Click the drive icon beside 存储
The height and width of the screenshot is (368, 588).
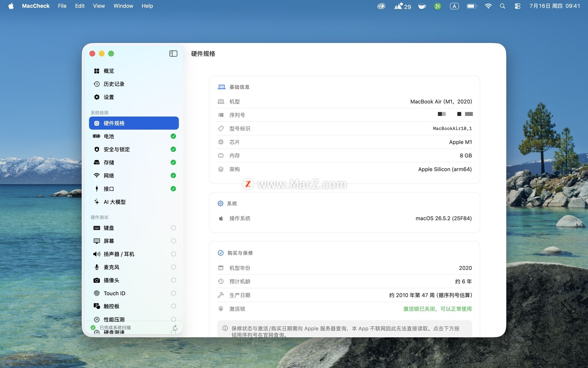point(97,163)
